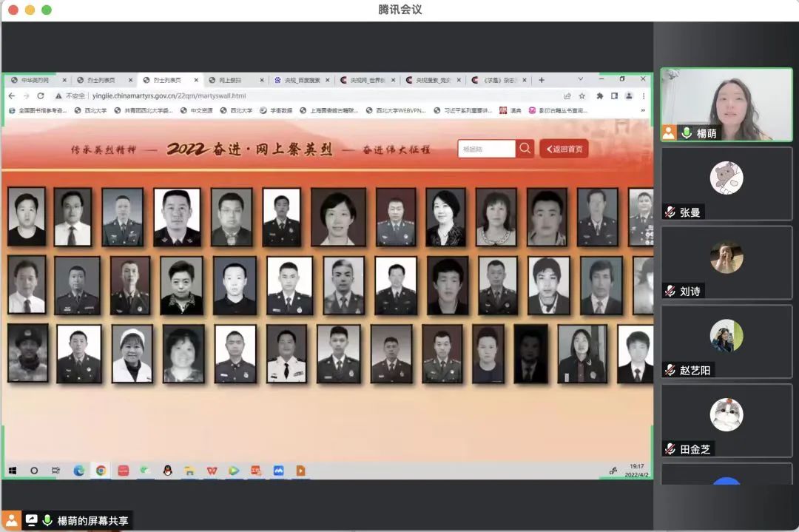
Task: Click the muted microphone icon beside 刘诗
Action: pyautogui.click(x=670, y=291)
